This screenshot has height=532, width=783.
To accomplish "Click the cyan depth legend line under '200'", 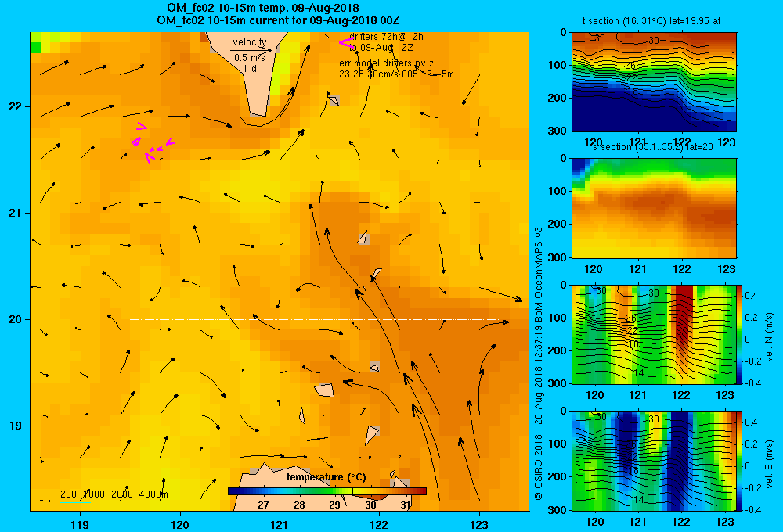I will coord(75,502).
